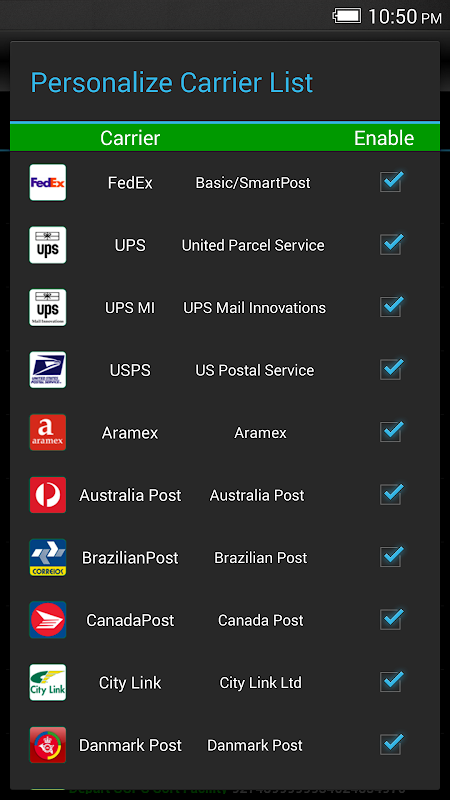Tap the Danmark Post logo icon
The image size is (450, 800).
coord(47,745)
